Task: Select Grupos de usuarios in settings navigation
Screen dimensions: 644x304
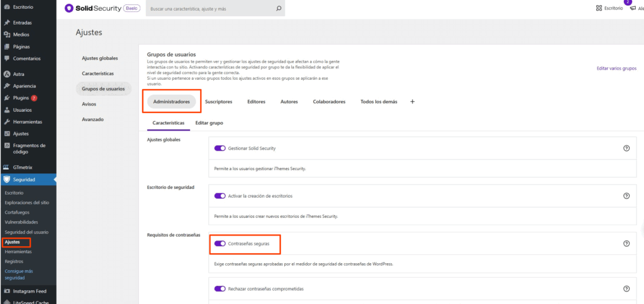Action: (x=104, y=89)
